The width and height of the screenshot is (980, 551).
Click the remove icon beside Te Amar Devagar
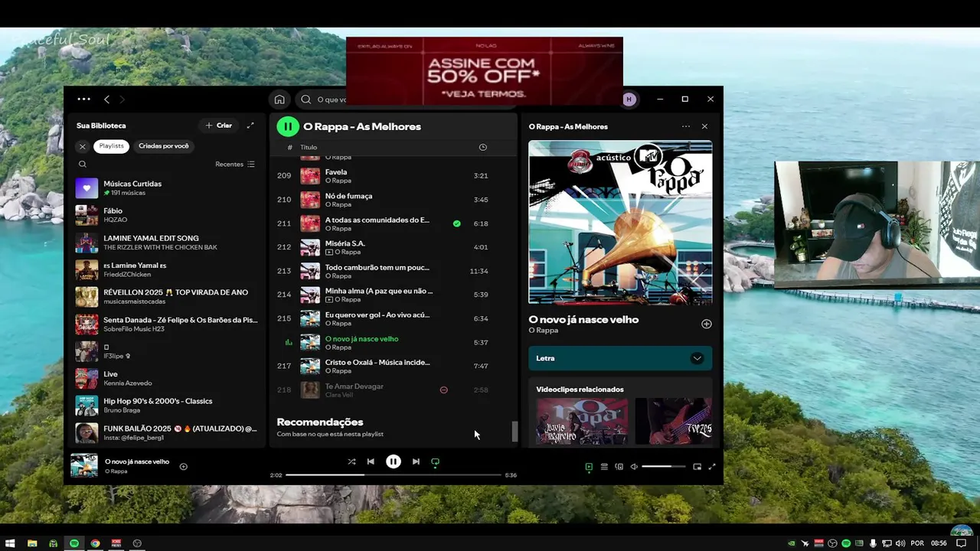(x=443, y=390)
